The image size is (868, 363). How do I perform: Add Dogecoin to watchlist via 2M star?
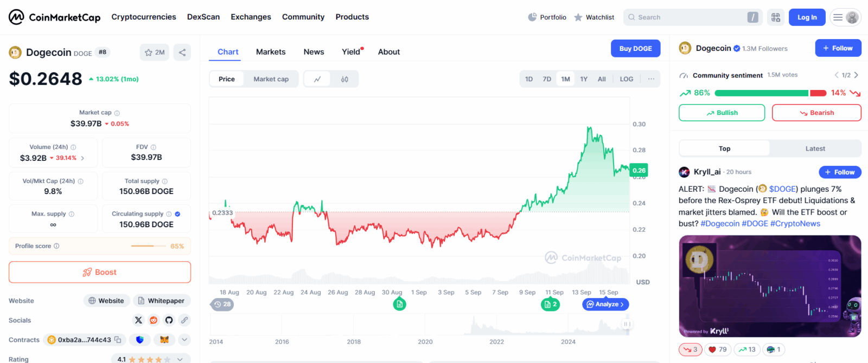click(x=155, y=53)
